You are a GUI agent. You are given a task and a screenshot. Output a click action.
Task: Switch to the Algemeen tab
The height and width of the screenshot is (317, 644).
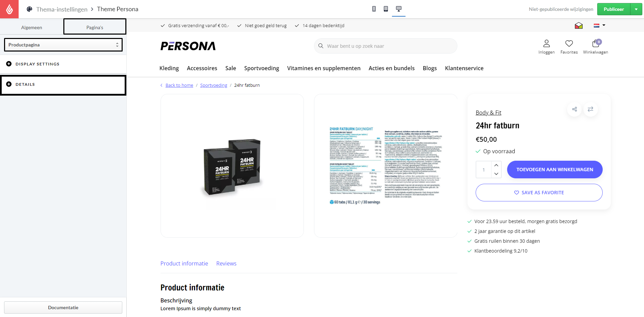point(32,27)
